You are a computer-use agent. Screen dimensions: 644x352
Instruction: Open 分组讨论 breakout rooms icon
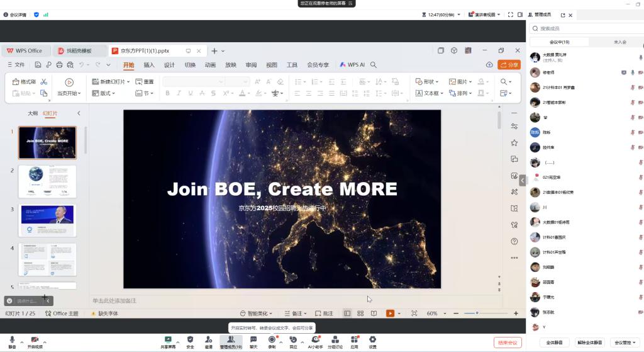(x=335, y=339)
